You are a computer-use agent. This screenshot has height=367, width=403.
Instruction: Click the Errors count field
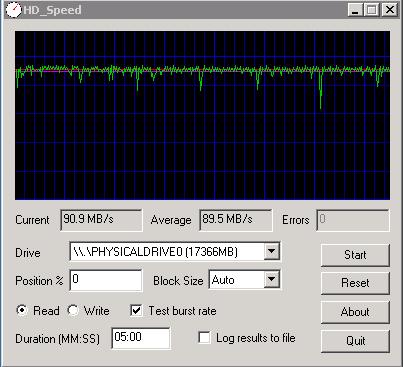pyautogui.click(x=353, y=220)
